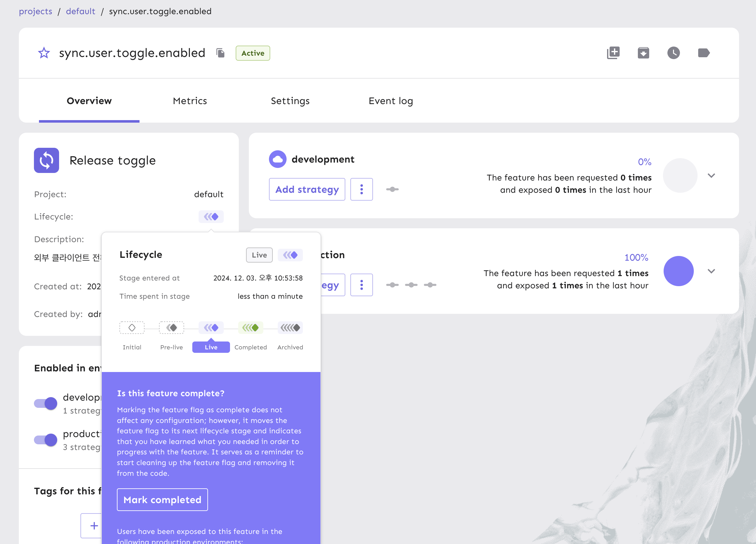Click the mark stale clock icon
756x544 pixels.
[x=673, y=53]
